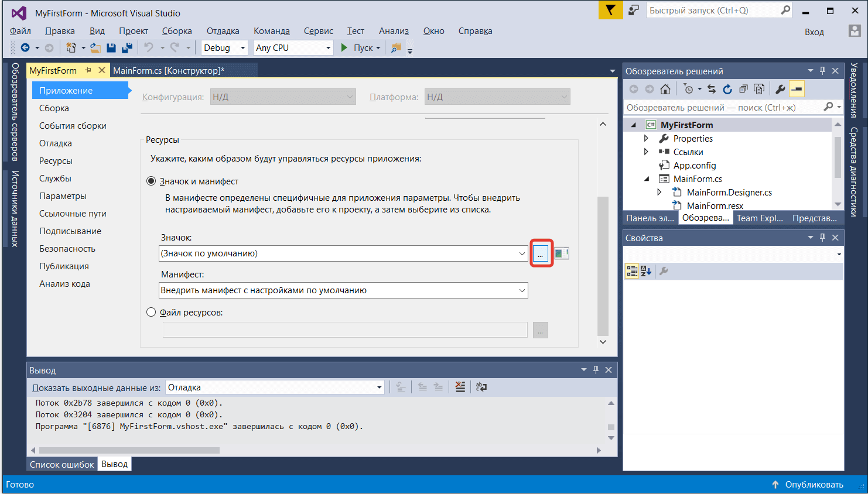Viewport: 868px width, 494px height.
Task: Pin the MyFirstForm document tab
Action: [x=88, y=70]
